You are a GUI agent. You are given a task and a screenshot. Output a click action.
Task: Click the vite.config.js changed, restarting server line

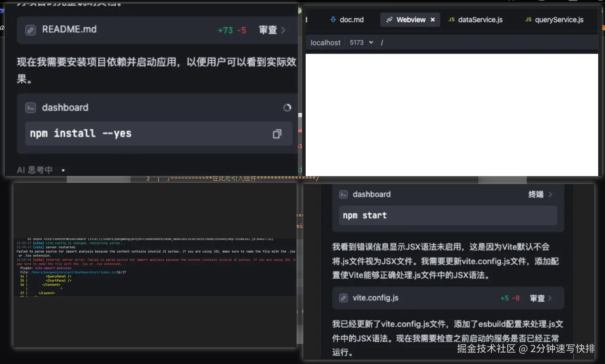(x=86, y=243)
